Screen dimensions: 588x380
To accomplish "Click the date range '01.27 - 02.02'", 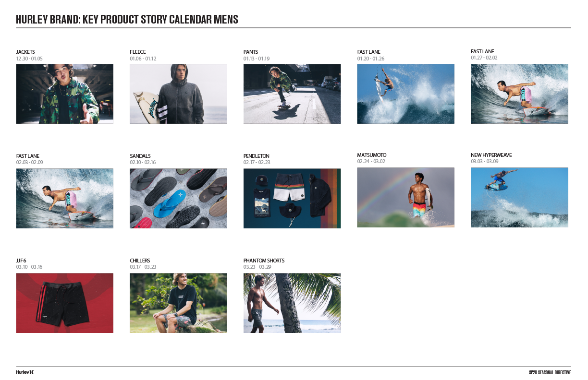I will [484, 58].
